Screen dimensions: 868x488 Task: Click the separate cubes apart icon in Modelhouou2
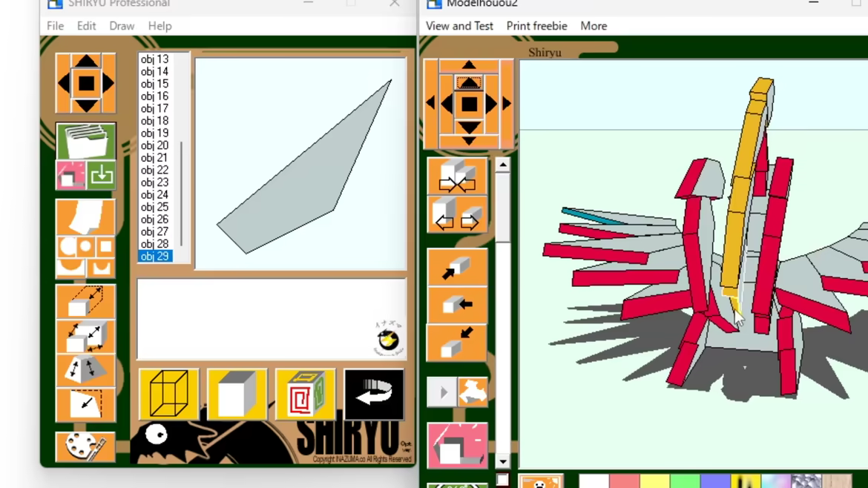point(457,214)
